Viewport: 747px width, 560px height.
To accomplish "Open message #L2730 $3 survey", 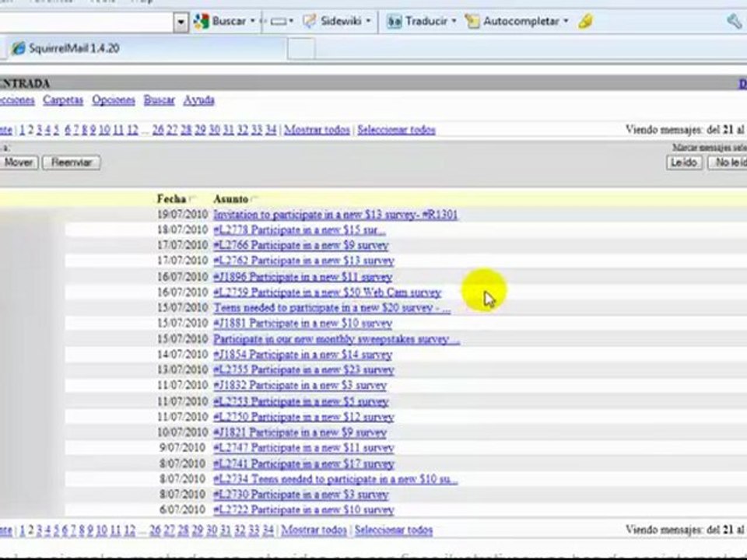I will pyautogui.click(x=300, y=495).
